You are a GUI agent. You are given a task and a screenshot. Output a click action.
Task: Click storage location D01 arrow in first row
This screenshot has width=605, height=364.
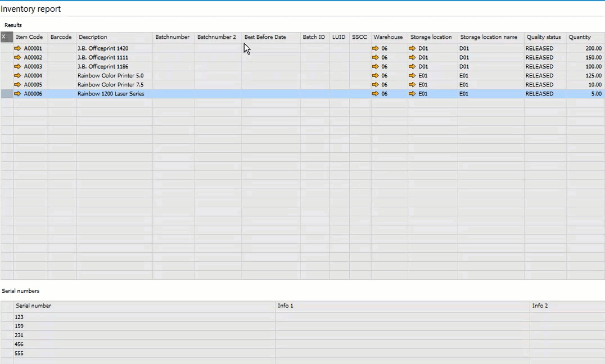(x=412, y=48)
